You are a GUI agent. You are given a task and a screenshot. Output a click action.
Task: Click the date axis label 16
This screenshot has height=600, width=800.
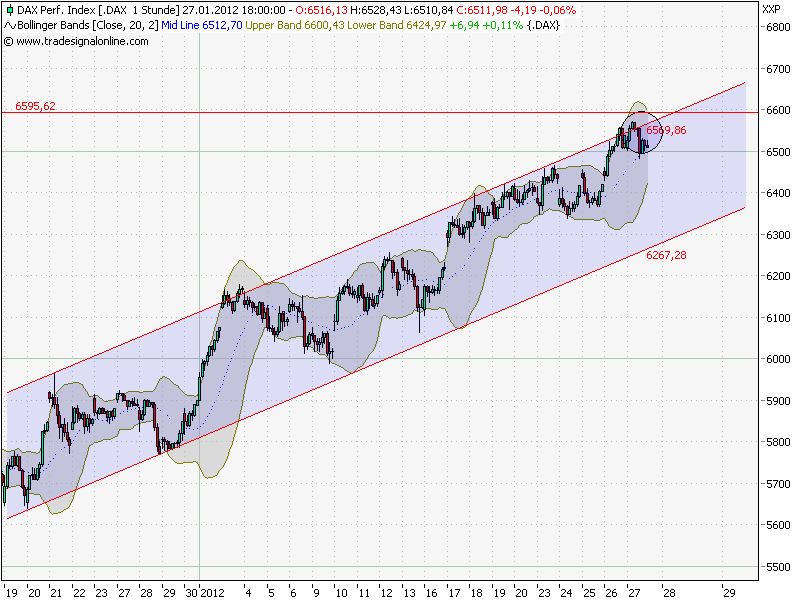(432, 593)
